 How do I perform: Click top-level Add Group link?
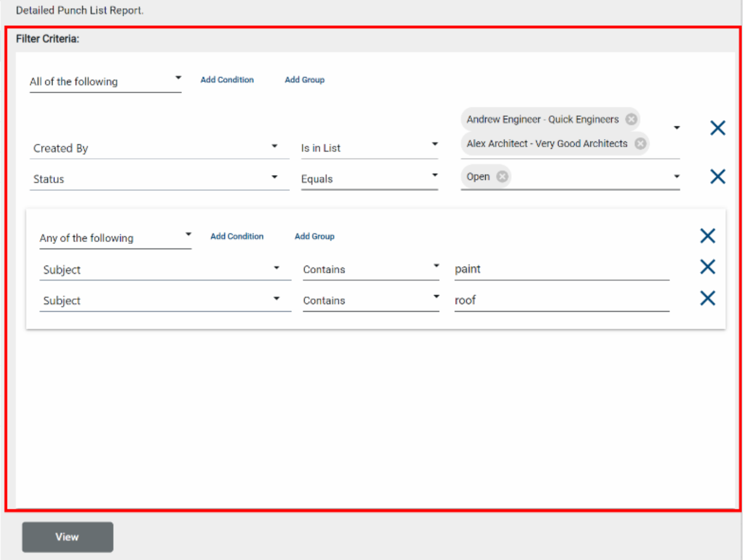point(305,80)
